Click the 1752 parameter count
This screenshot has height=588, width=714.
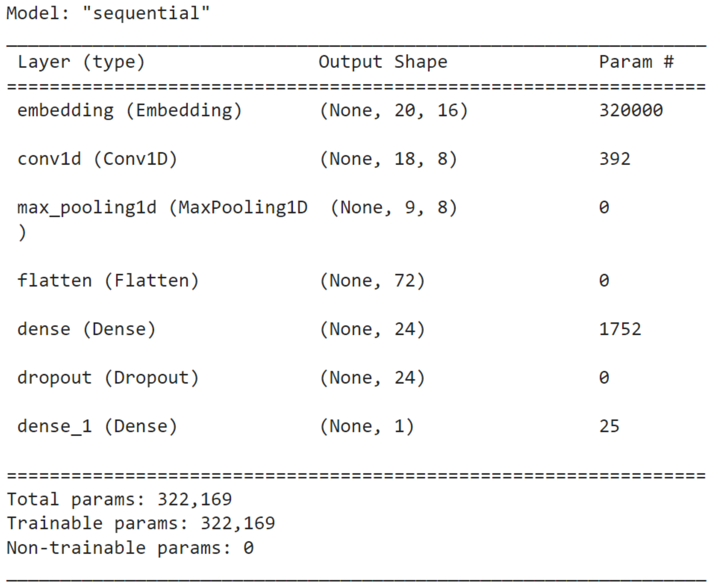(x=620, y=329)
